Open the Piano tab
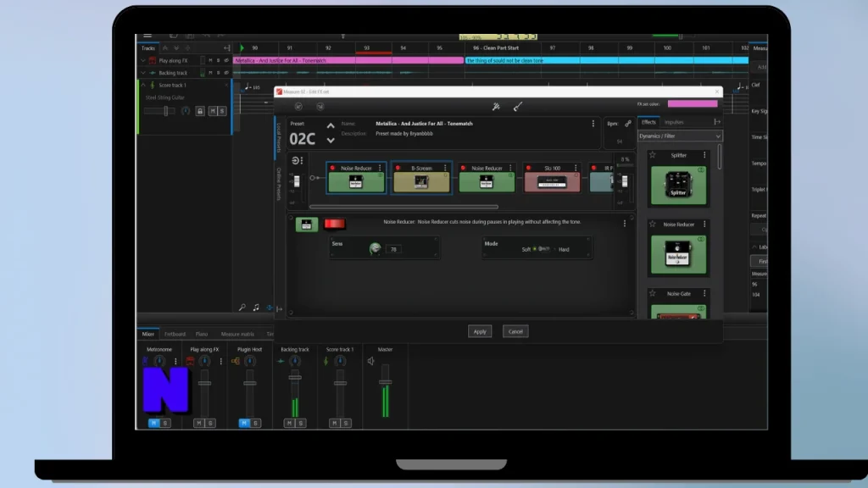The image size is (868, 488). pos(202,334)
